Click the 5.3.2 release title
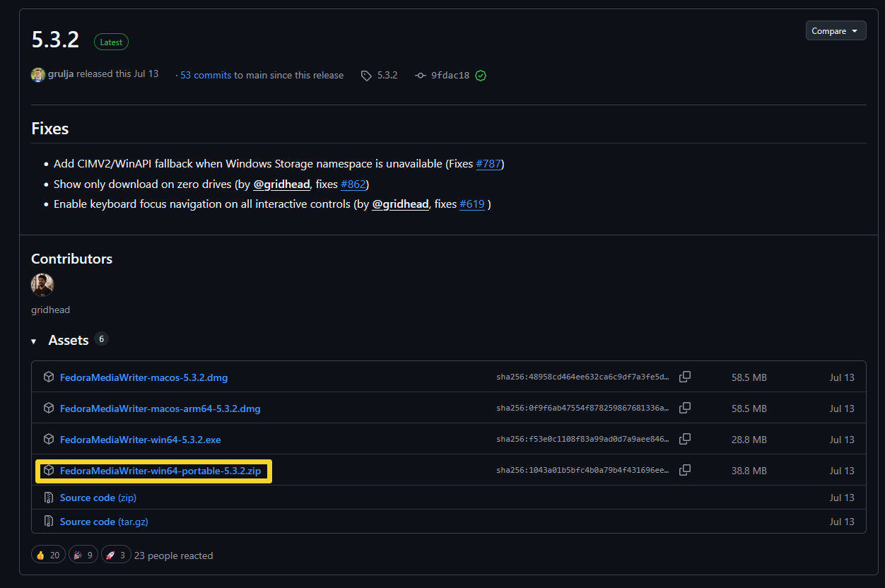This screenshot has height=588, width=885. 55,40
